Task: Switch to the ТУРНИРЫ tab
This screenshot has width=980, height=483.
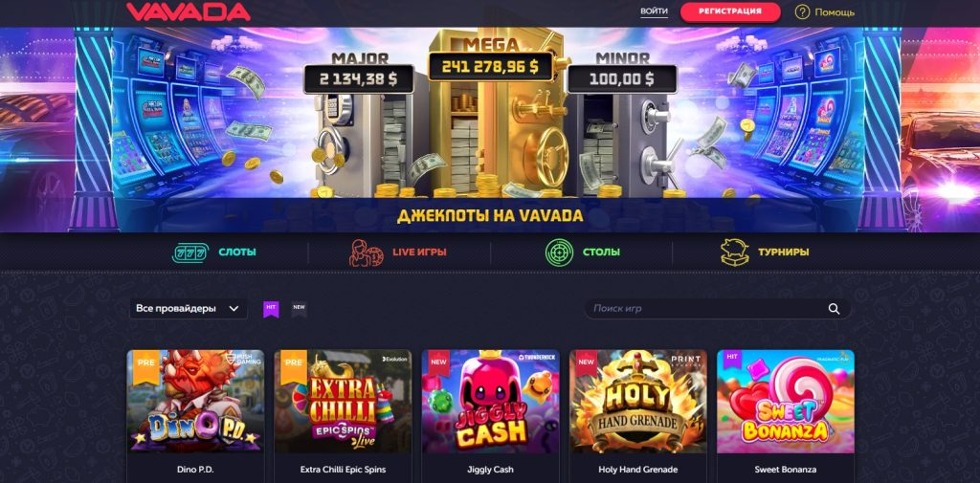Action: 783,252
